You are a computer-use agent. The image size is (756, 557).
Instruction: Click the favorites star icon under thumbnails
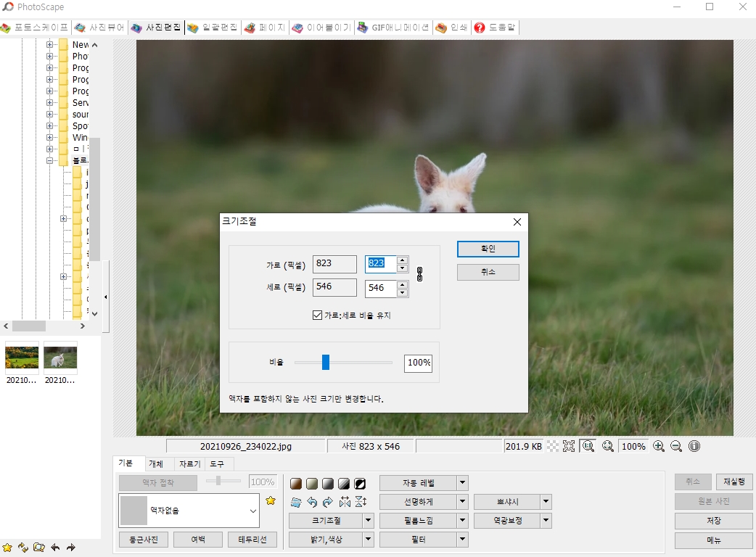[7, 548]
